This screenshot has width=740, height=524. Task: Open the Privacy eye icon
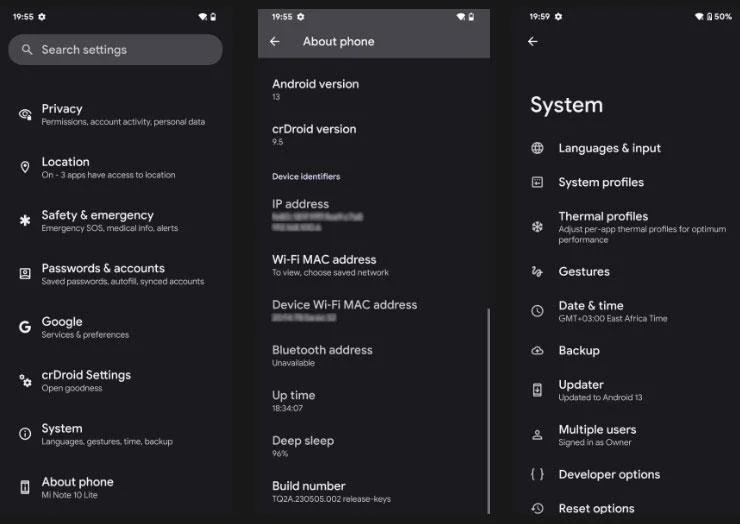(25, 114)
